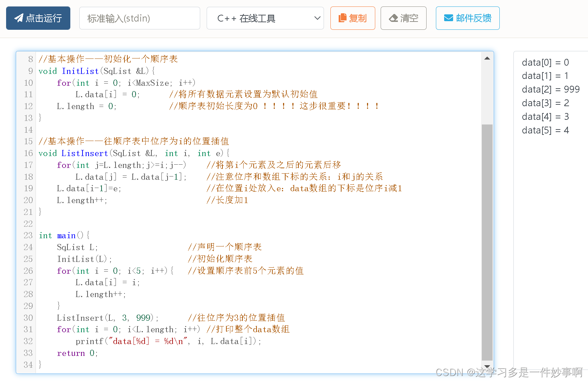Click output line 'data[0] = 0'

tap(545, 62)
